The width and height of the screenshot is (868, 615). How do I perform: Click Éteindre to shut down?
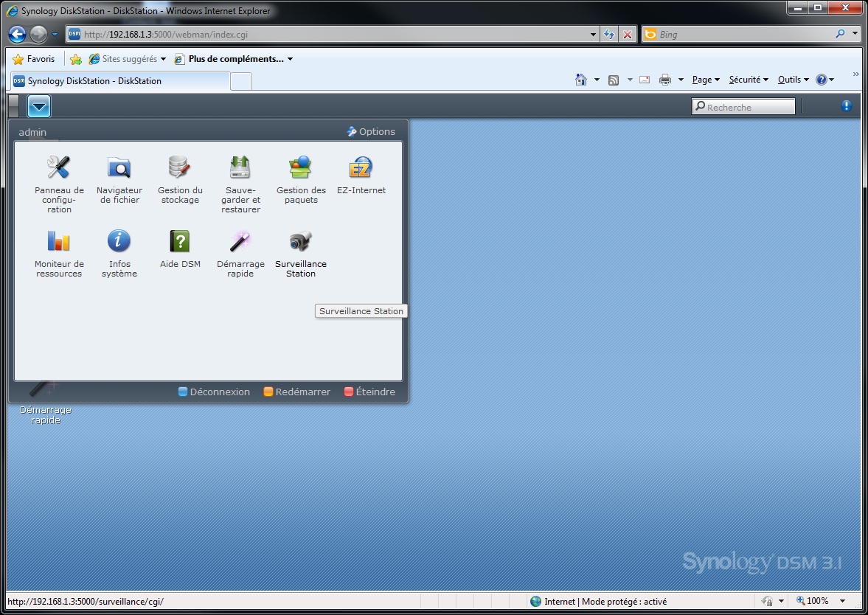(369, 392)
